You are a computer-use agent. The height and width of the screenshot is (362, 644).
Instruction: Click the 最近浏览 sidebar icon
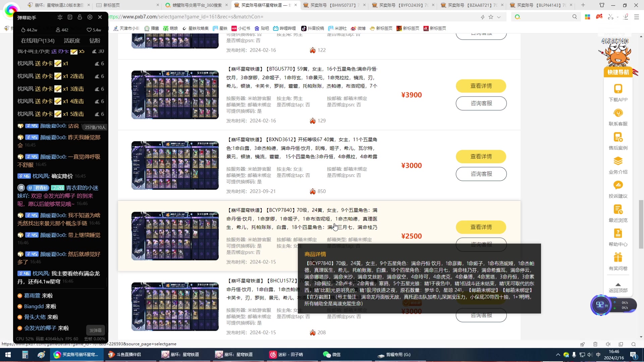tap(618, 214)
